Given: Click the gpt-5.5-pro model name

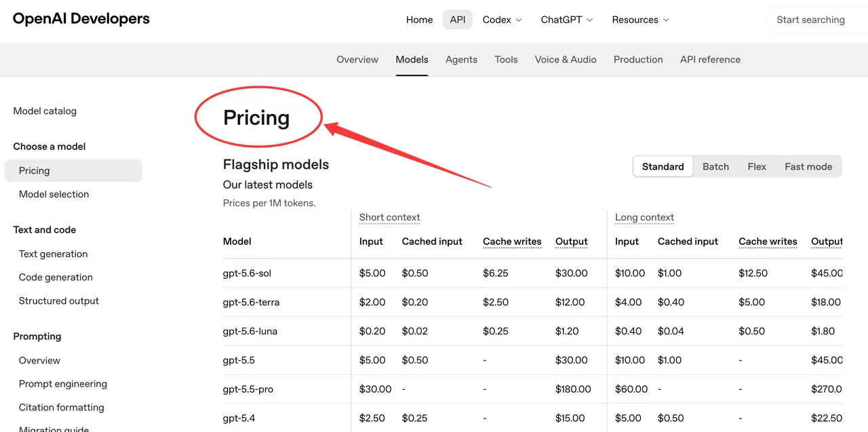Looking at the screenshot, I should click(x=248, y=390).
